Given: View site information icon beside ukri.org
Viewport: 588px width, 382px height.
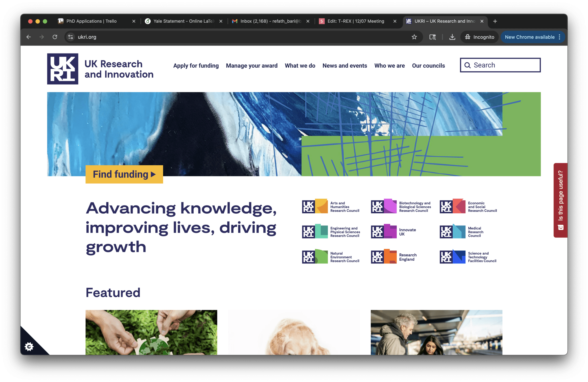Looking at the screenshot, I should coord(71,37).
